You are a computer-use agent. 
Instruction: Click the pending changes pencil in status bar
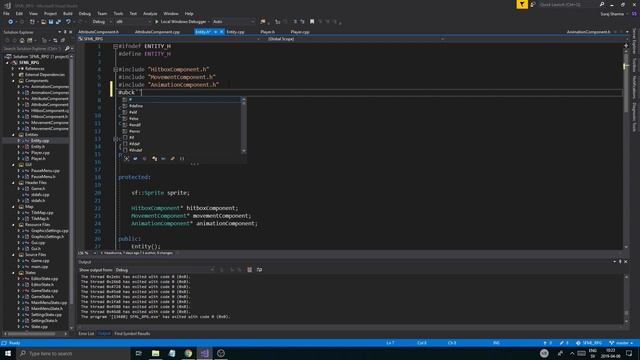[x=564, y=343]
